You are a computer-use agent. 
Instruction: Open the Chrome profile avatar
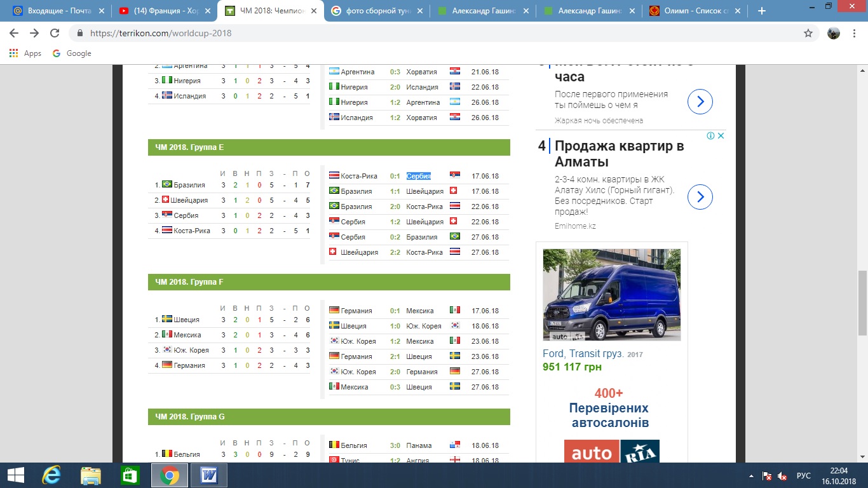point(834,33)
